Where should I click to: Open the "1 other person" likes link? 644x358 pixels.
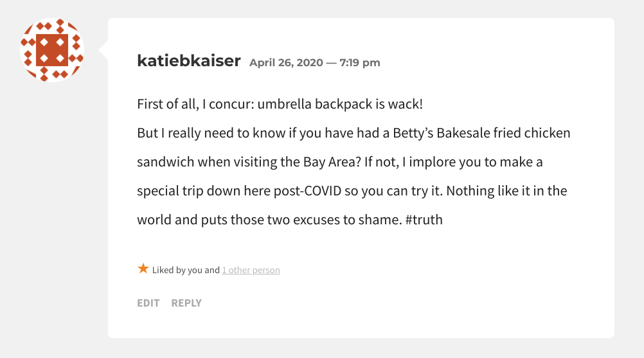pyautogui.click(x=251, y=270)
